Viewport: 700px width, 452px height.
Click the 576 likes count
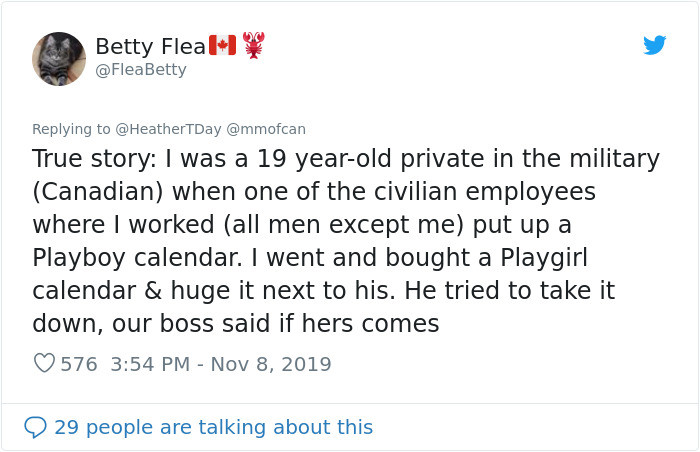click(79, 364)
